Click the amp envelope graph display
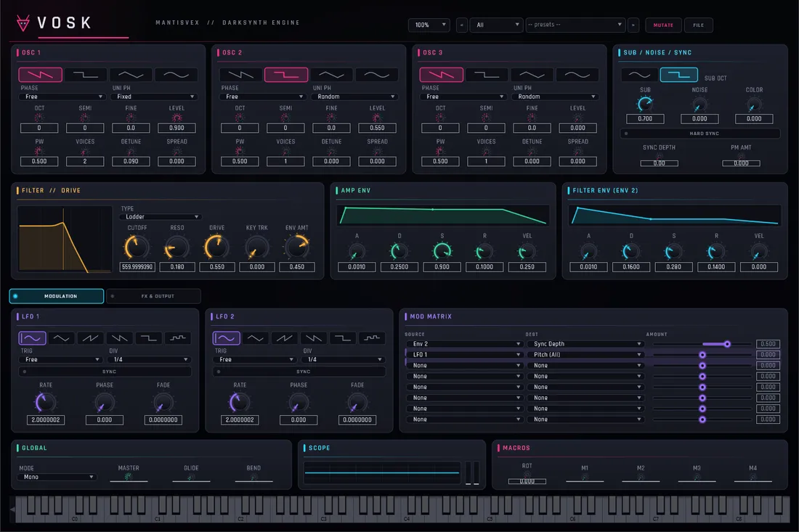Viewport: 799px width, 532px height. pyautogui.click(x=443, y=216)
